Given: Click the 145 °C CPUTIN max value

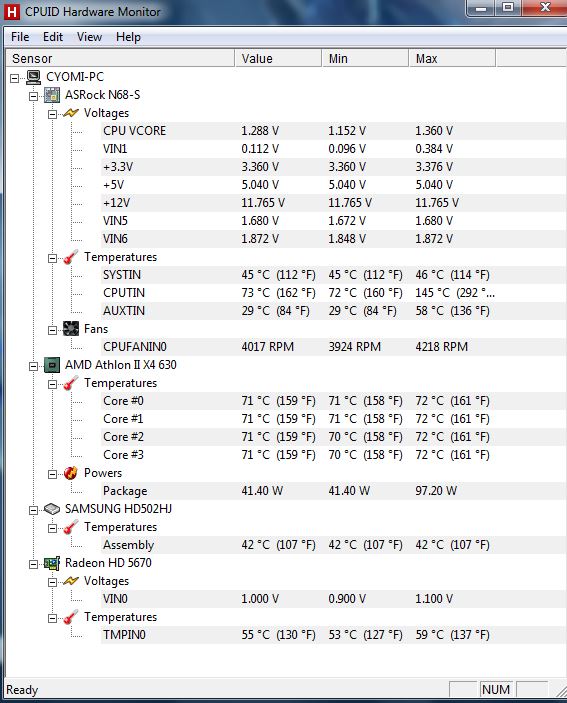Looking at the screenshot, I should coord(455,293).
